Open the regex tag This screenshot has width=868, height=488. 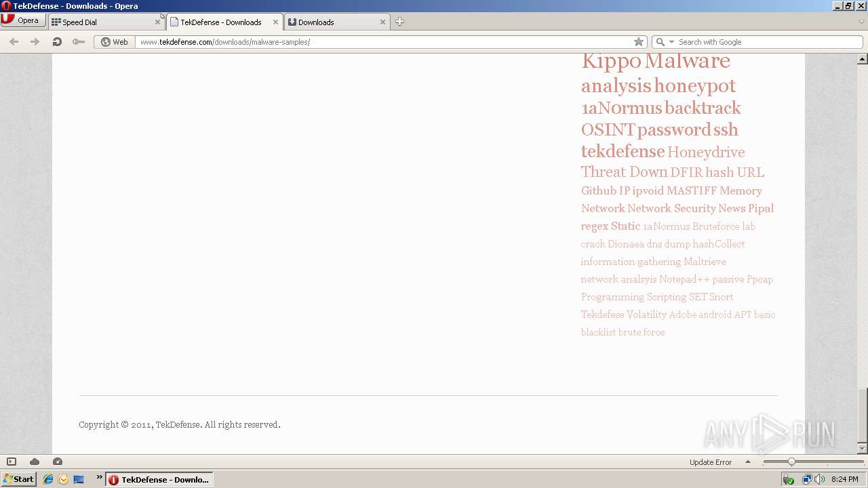[595, 226]
